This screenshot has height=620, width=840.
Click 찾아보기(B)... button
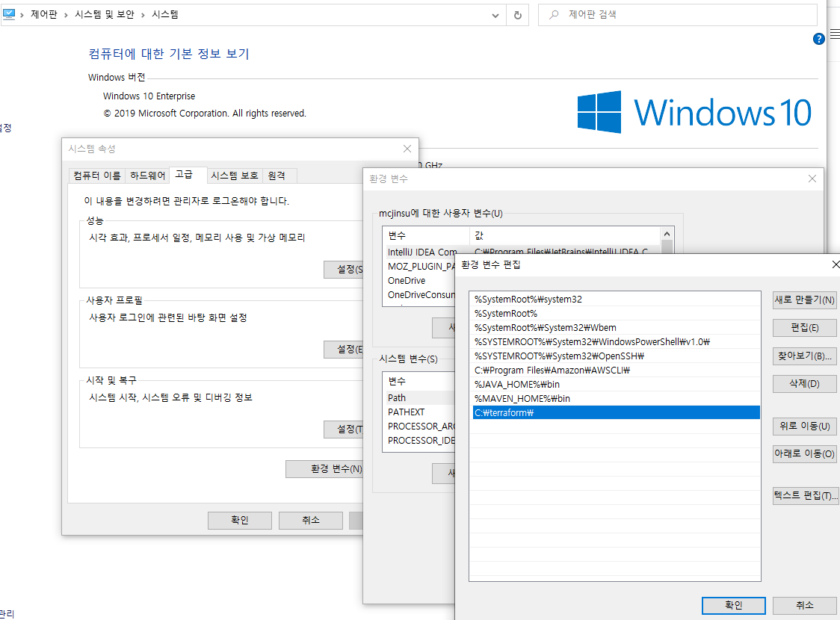click(805, 356)
